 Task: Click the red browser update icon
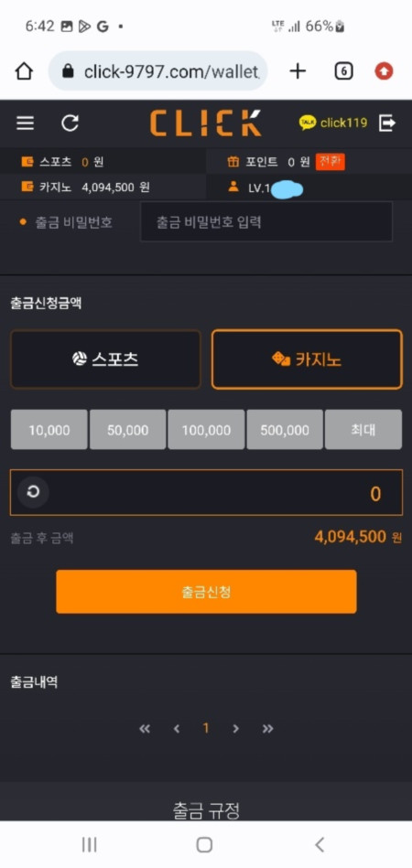click(384, 70)
